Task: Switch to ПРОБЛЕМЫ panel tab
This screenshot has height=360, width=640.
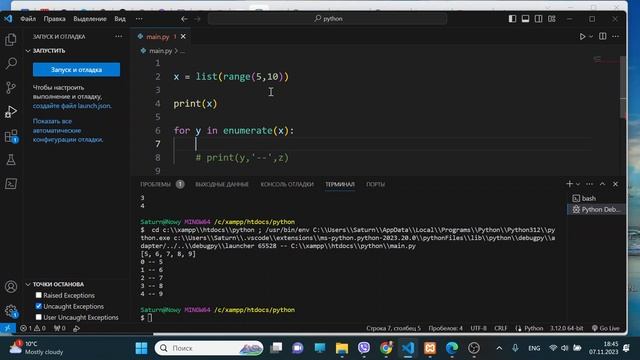Action: 156,184
